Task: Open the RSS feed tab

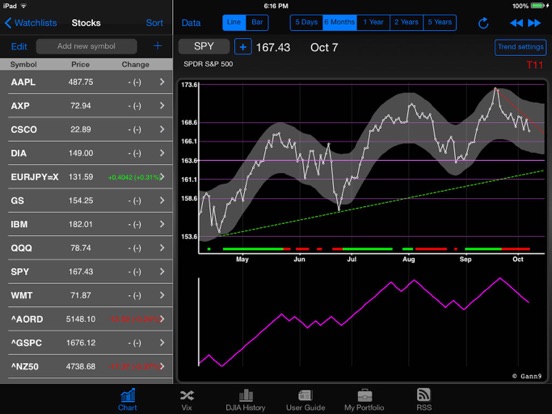Action: pyautogui.click(x=424, y=400)
